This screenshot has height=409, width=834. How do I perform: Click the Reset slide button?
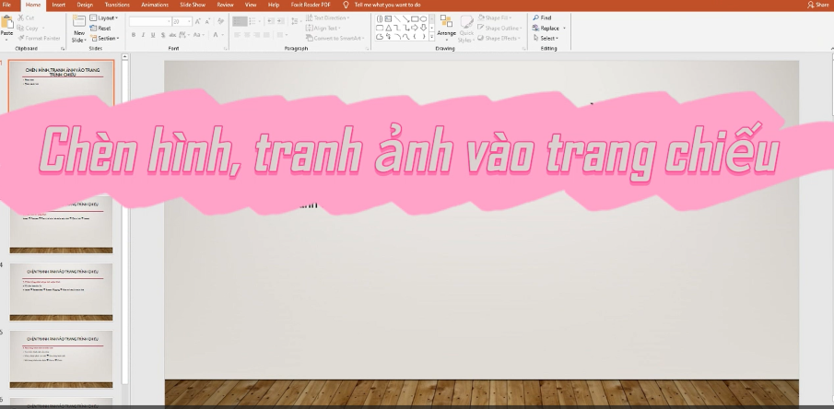[x=101, y=28]
